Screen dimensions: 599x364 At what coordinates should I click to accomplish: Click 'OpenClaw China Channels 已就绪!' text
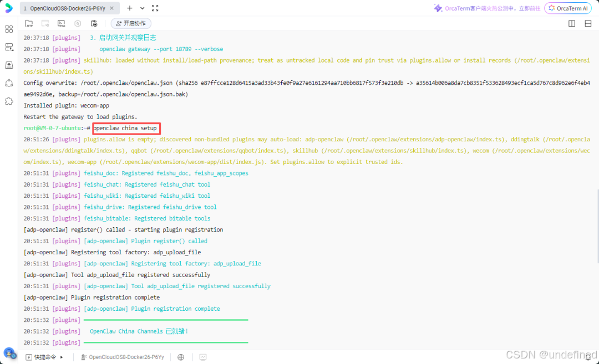point(139,331)
